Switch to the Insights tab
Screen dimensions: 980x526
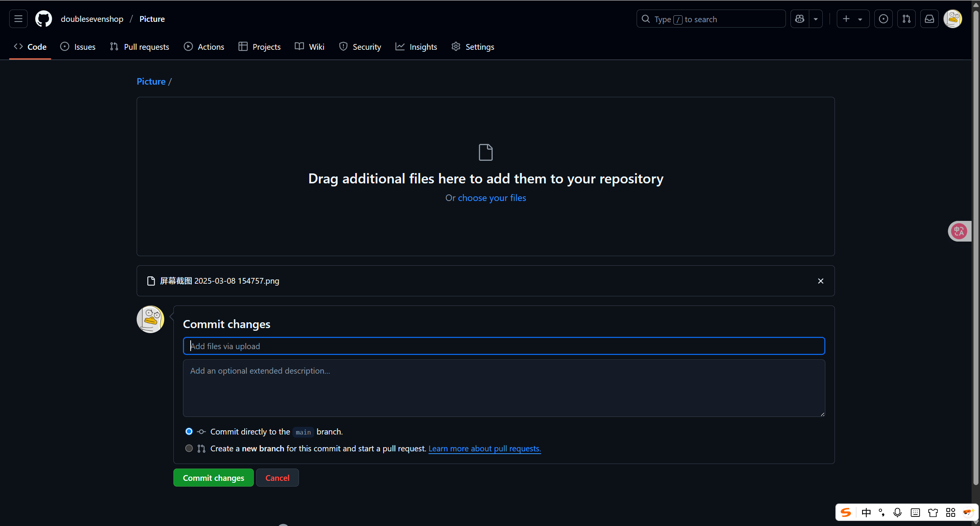(416, 47)
